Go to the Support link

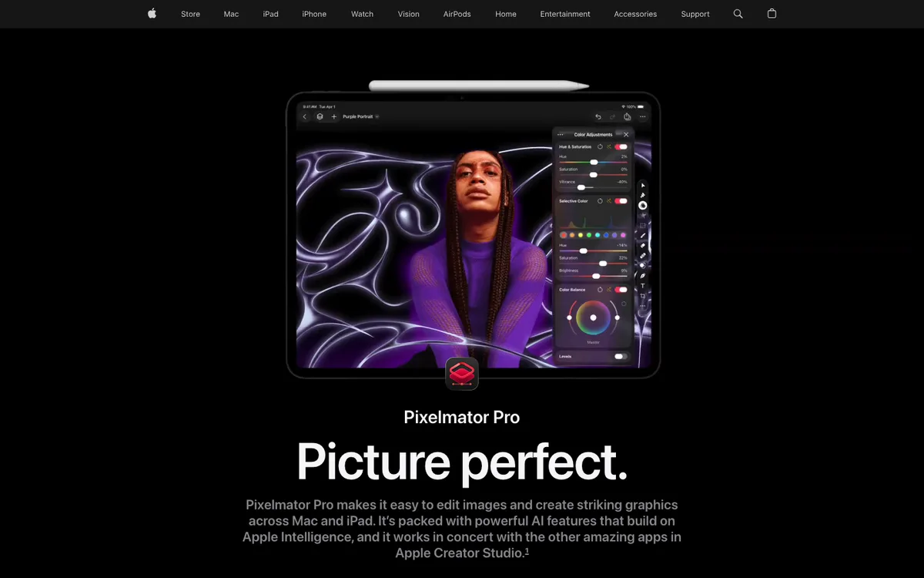(x=695, y=14)
